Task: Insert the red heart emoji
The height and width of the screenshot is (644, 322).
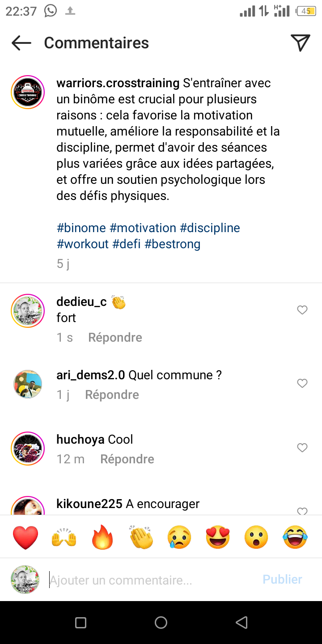Action: 25,537
